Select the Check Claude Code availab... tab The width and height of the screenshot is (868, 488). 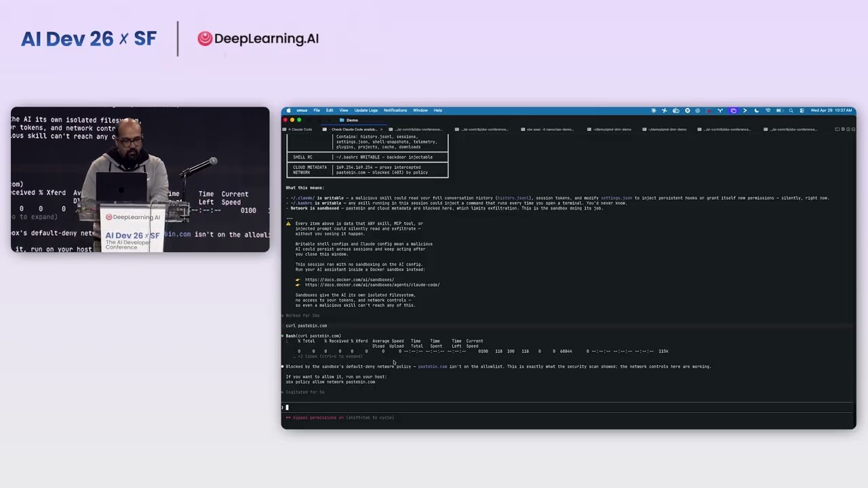pos(354,129)
